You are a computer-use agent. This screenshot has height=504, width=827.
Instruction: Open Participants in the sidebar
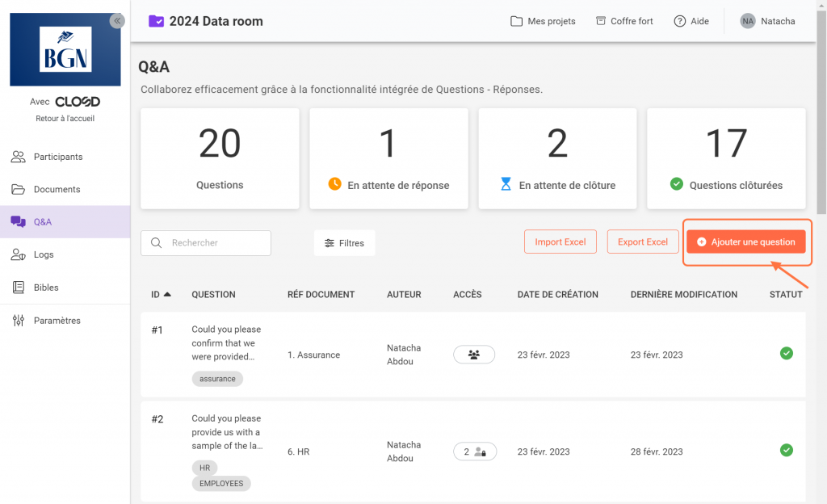[x=57, y=157]
